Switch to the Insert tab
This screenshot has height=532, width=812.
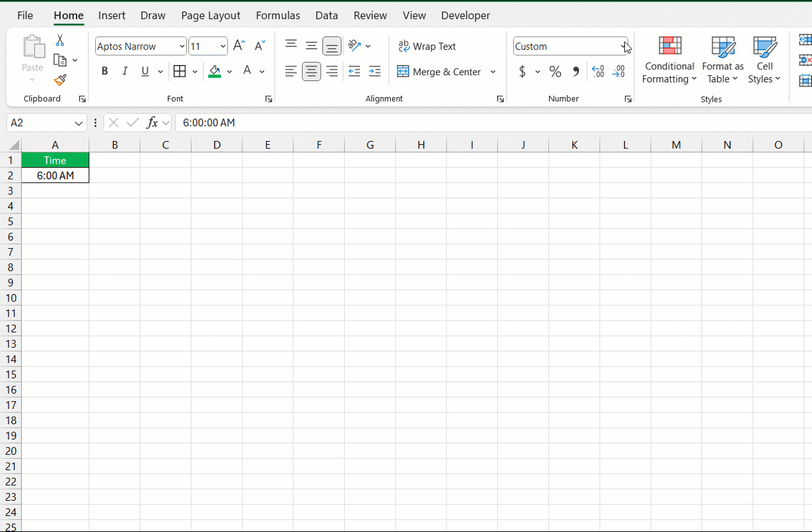[x=112, y=15]
